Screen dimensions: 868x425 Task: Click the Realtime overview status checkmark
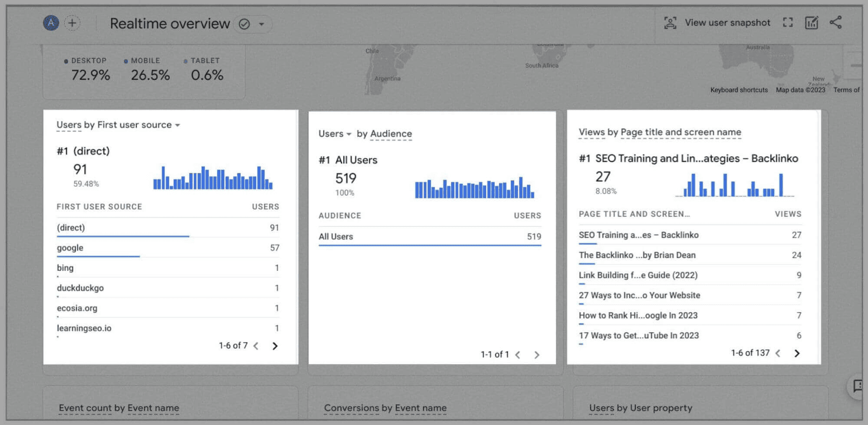pyautogui.click(x=245, y=24)
